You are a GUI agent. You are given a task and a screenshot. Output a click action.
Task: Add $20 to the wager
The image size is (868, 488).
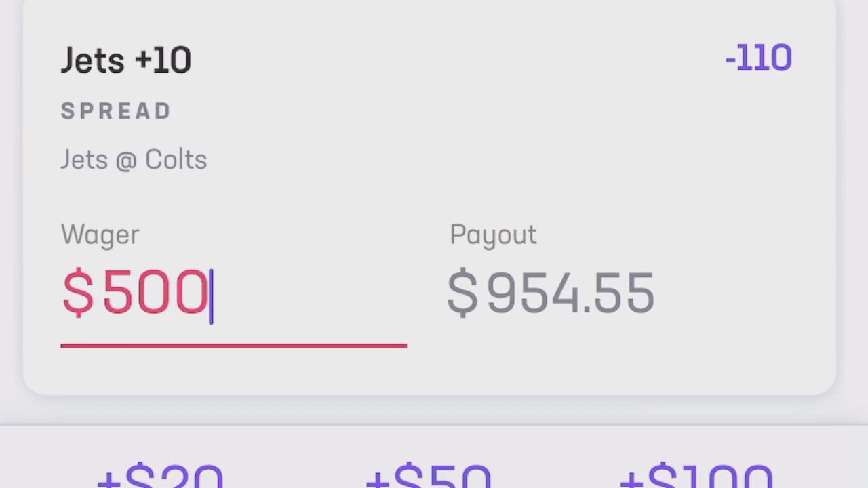pos(160,475)
